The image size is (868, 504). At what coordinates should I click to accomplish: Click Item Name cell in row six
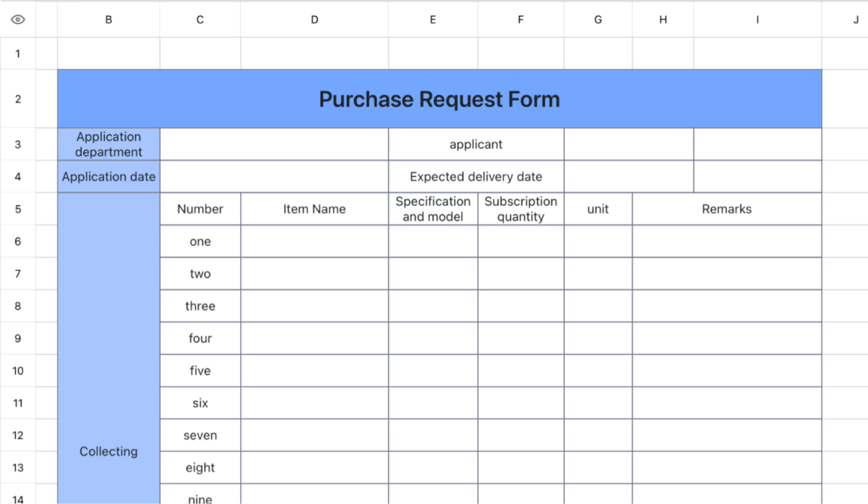(x=314, y=403)
